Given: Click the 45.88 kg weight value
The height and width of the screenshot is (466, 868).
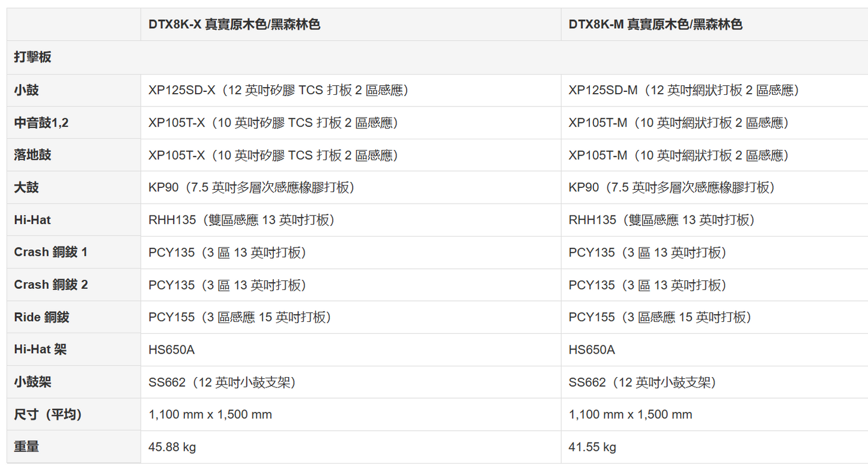Looking at the screenshot, I should [x=172, y=447].
